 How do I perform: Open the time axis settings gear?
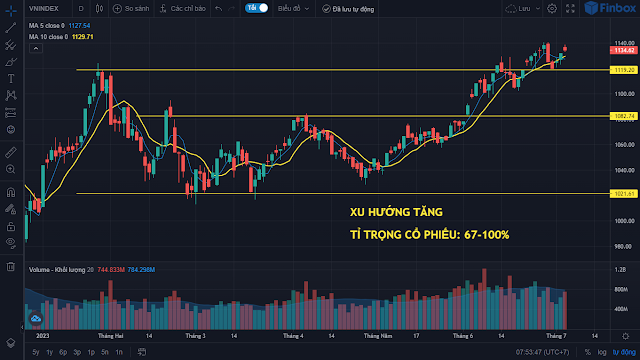(x=625, y=336)
